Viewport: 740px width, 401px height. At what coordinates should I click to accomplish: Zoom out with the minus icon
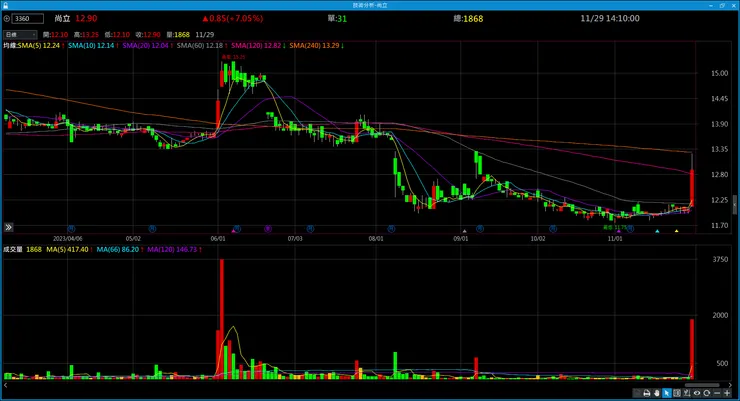coord(717,393)
